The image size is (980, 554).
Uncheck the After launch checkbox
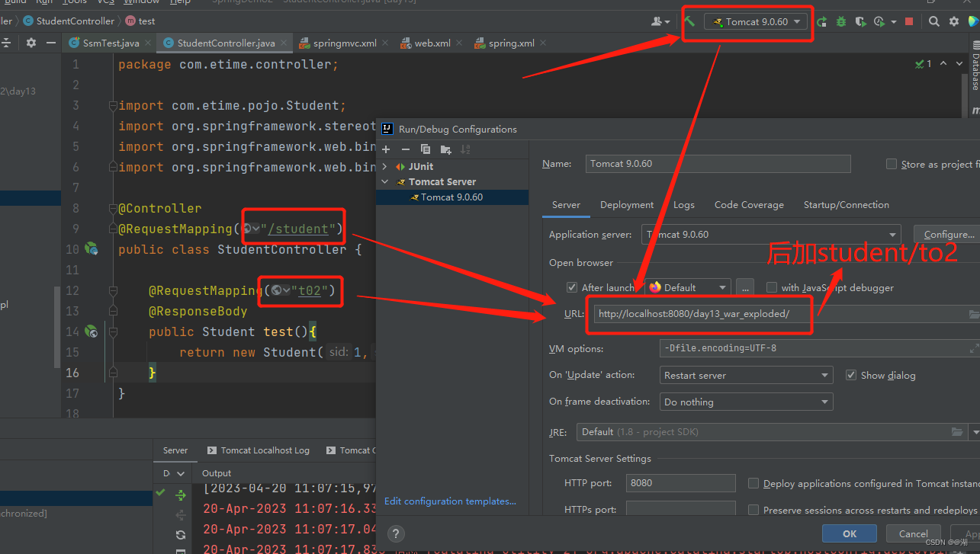tap(572, 287)
